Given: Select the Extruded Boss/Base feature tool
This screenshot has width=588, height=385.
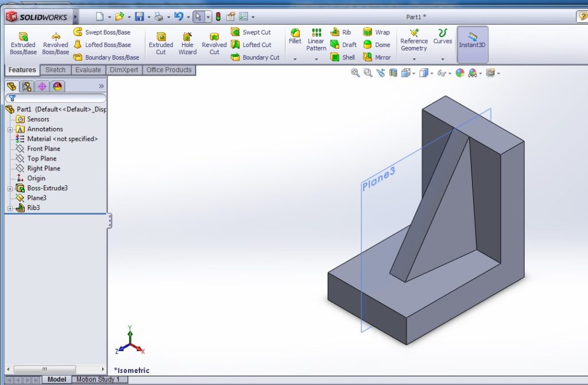Looking at the screenshot, I should pyautogui.click(x=22, y=43).
